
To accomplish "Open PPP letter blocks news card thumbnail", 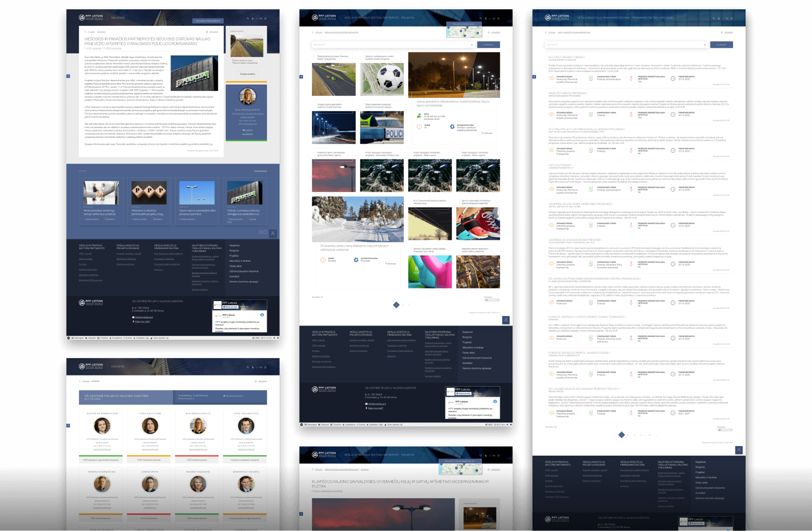I will pyautogui.click(x=149, y=193).
